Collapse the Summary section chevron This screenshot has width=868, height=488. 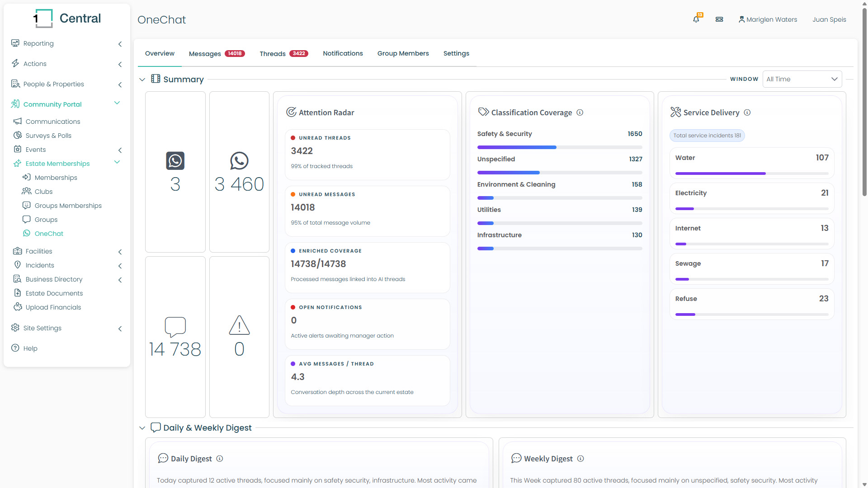coord(142,80)
